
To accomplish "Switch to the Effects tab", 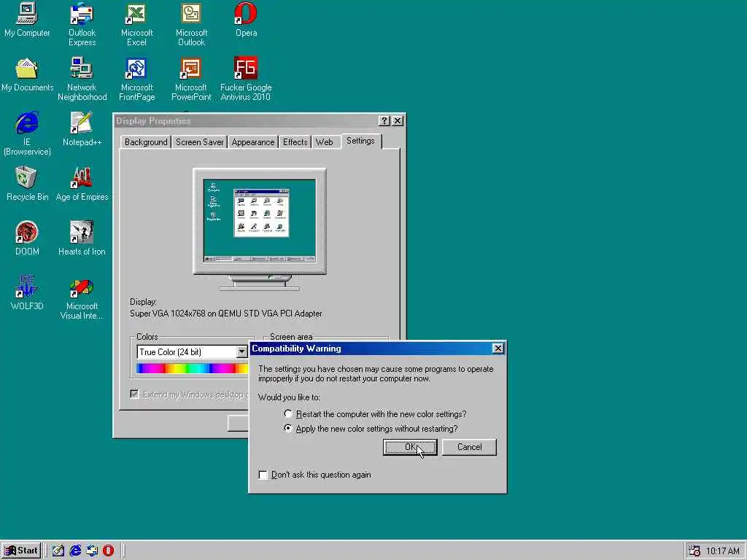I will pyautogui.click(x=295, y=142).
